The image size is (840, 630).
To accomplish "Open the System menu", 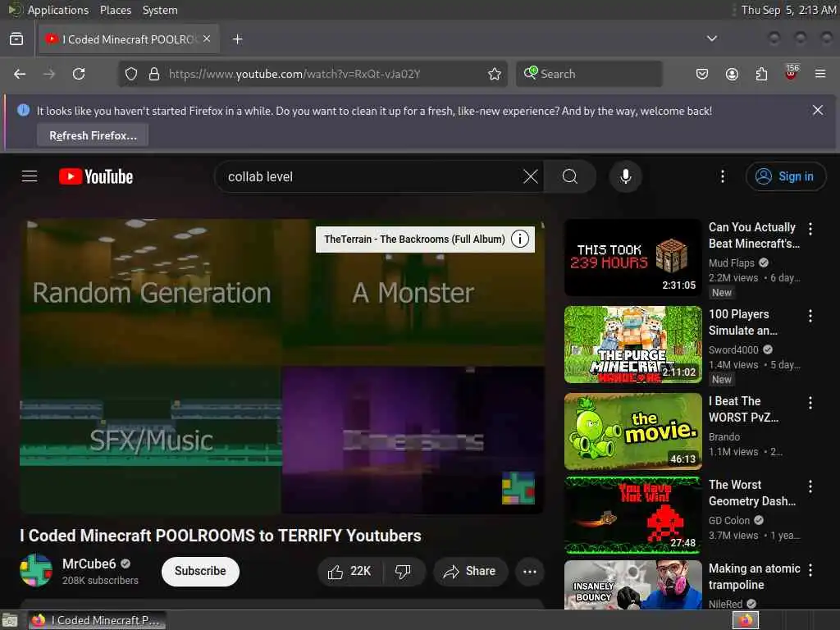I will [x=160, y=10].
